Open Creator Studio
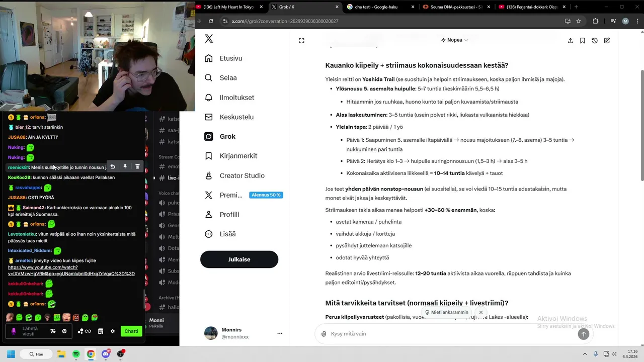 [234, 175]
